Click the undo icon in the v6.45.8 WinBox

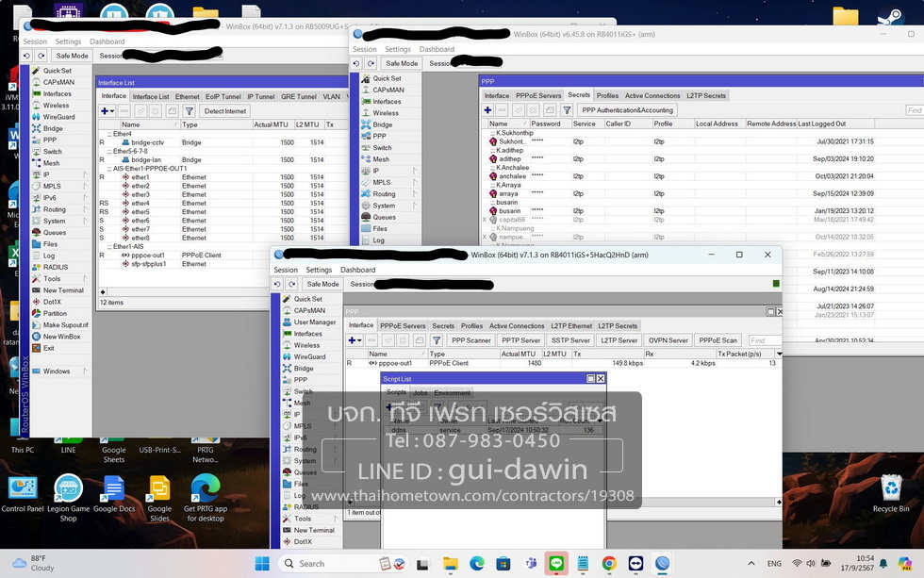pyautogui.click(x=356, y=63)
